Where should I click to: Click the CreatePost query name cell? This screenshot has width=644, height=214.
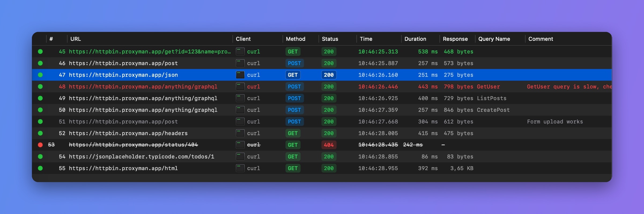493,110
